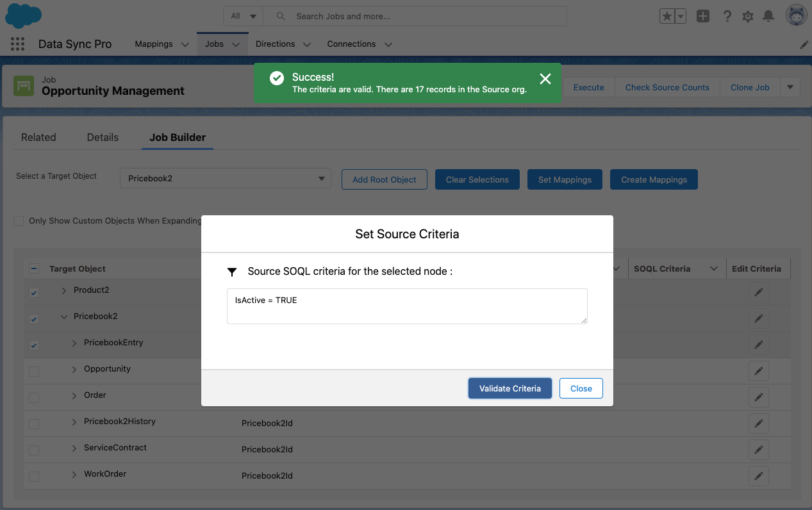Screen dimensions: 812x510
Task: Open the favorites star icon
Action: tap(667, 17)
